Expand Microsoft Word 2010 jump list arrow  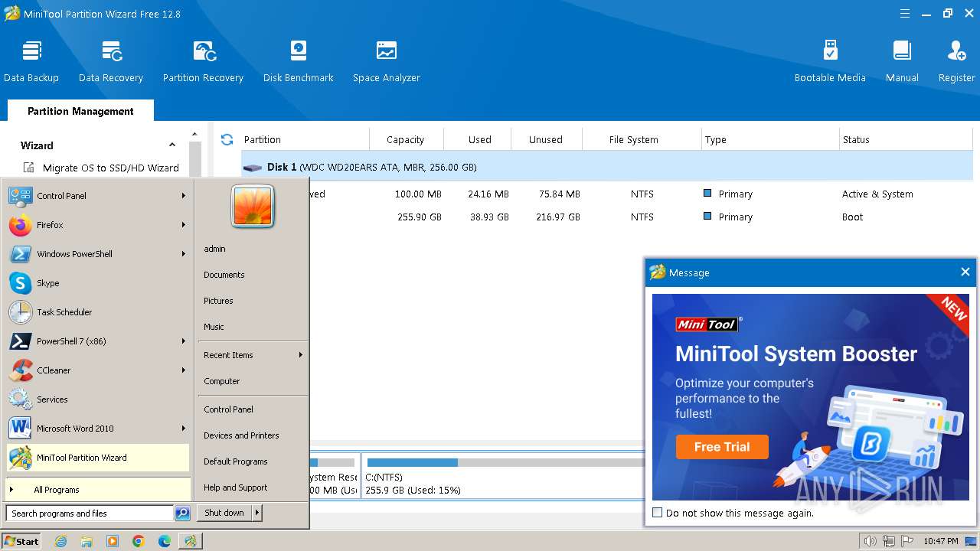coord(184,429)
